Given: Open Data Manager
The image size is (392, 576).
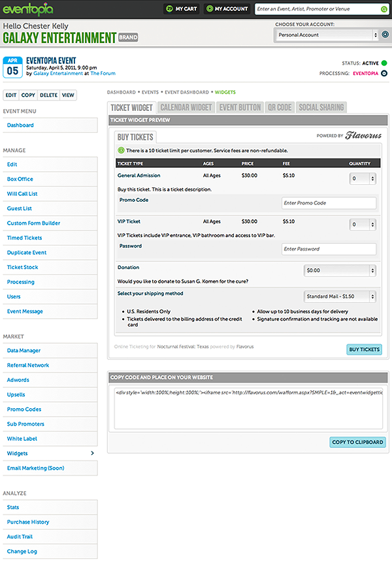Looking at the screenshot, I should [x=50, y=351].
